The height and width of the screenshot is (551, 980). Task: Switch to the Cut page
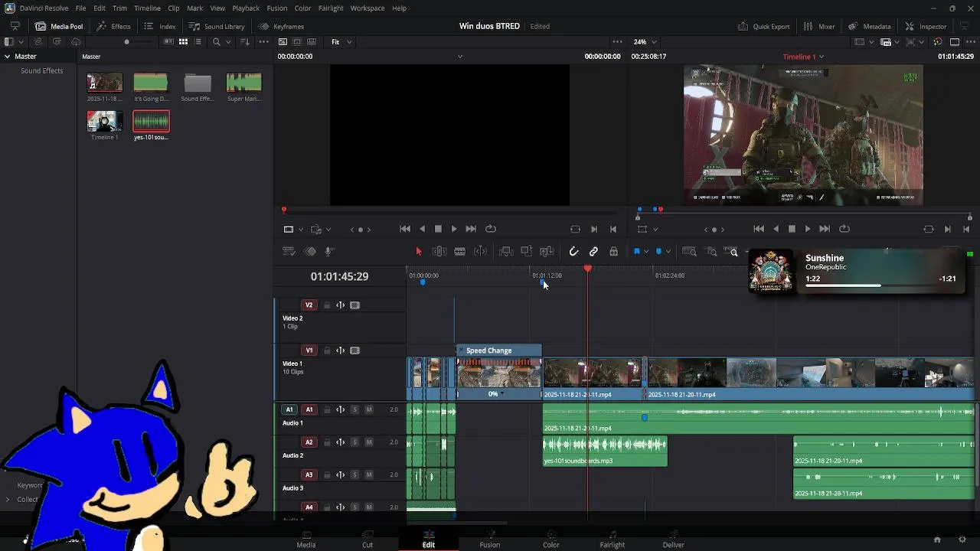pyautogui.click(x=367, y=540)
